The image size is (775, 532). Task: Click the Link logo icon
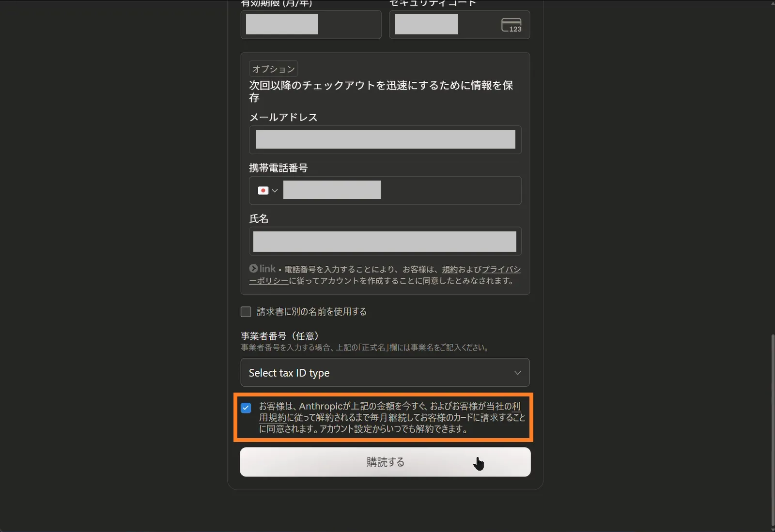pyautogui.click(x=263, y=269)
